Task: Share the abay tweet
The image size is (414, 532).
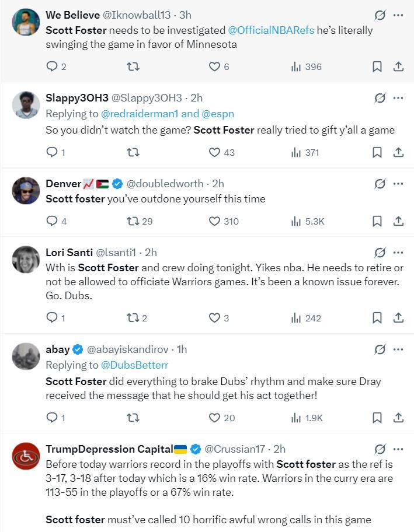Action: 398,418
